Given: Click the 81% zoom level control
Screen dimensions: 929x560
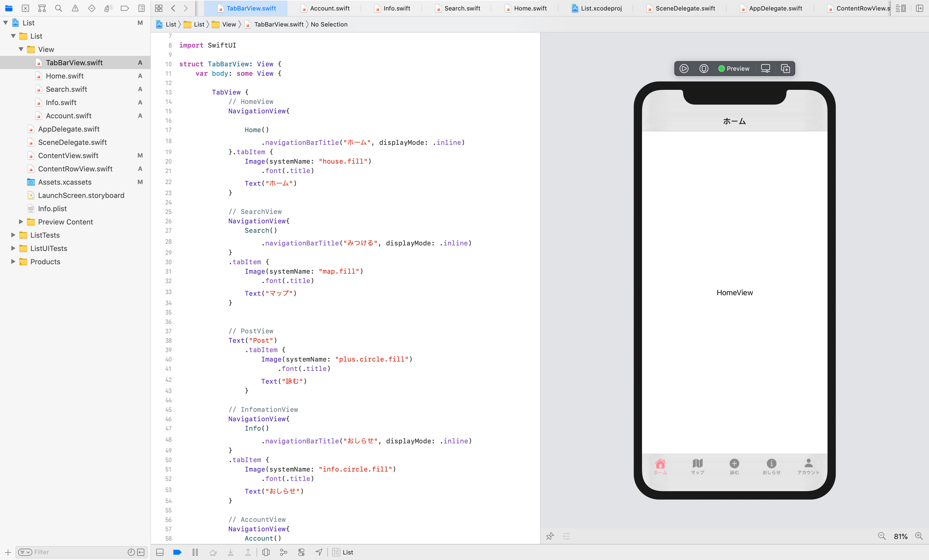Looking at the screenshot, I should (x=901, y=536).
